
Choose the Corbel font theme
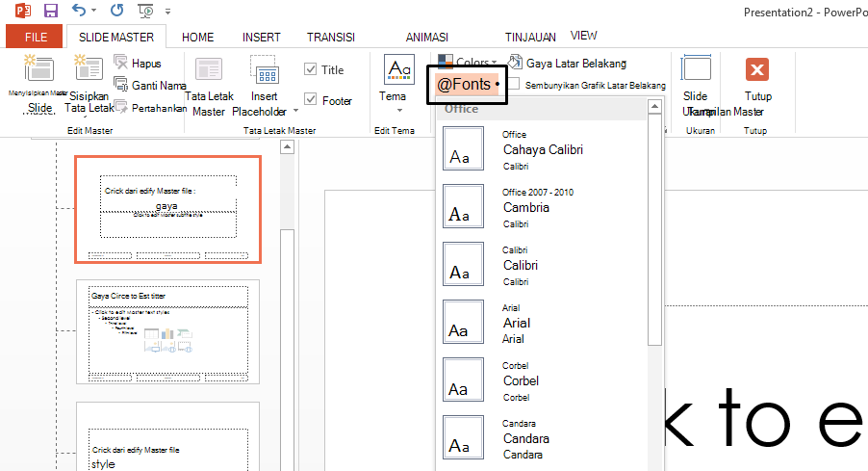pos(542,380)
